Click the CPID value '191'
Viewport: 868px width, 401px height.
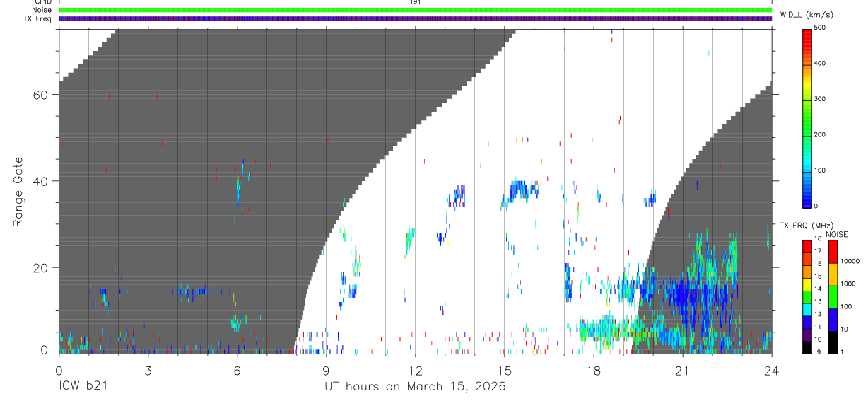click(x=416, y=2)
